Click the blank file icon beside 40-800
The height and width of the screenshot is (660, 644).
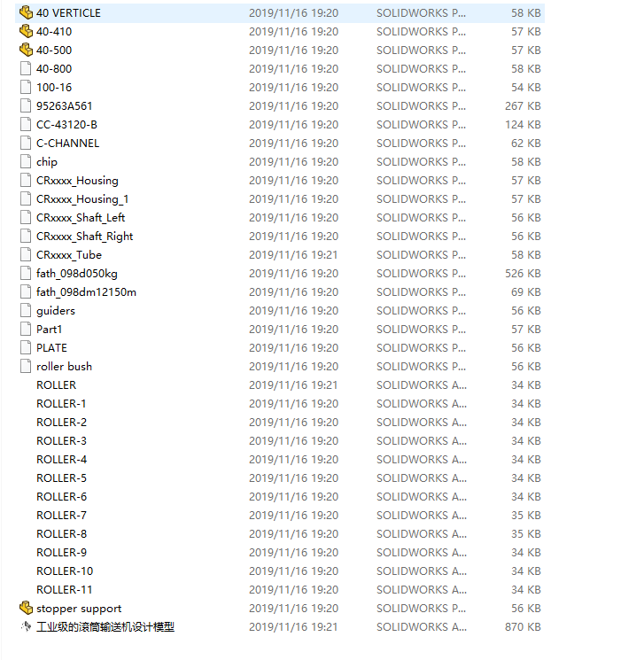(26, 68)
